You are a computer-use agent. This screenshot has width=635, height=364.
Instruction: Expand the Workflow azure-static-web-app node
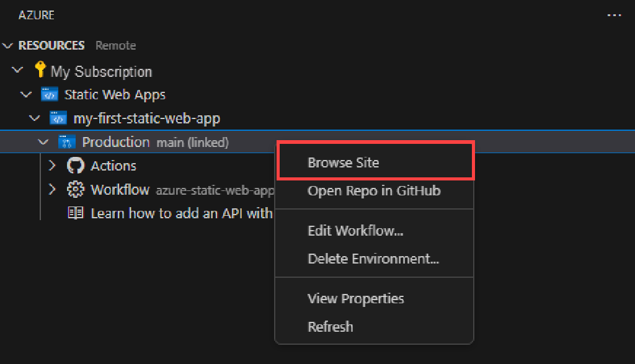51,189
